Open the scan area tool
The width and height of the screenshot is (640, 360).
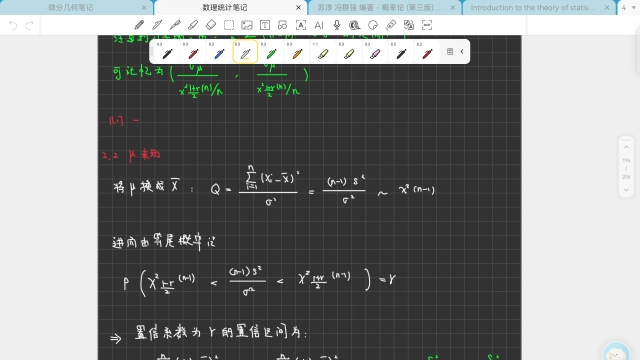click(427, 25)
